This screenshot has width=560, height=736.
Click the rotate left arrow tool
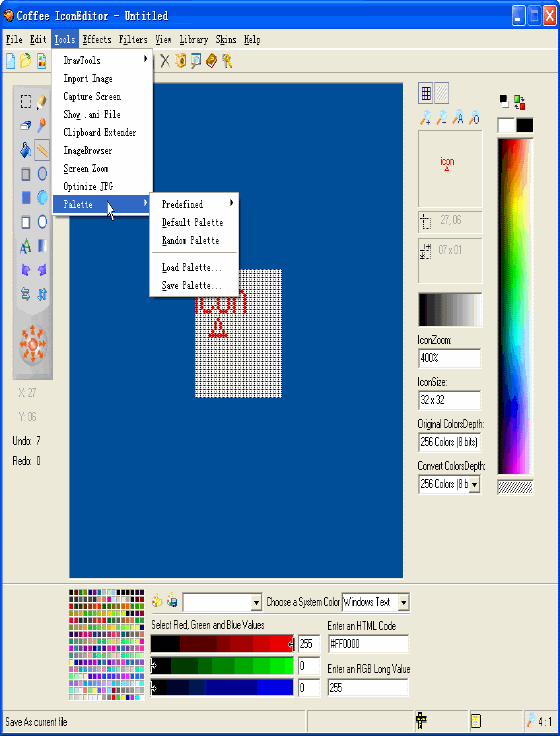click(26, 270)
